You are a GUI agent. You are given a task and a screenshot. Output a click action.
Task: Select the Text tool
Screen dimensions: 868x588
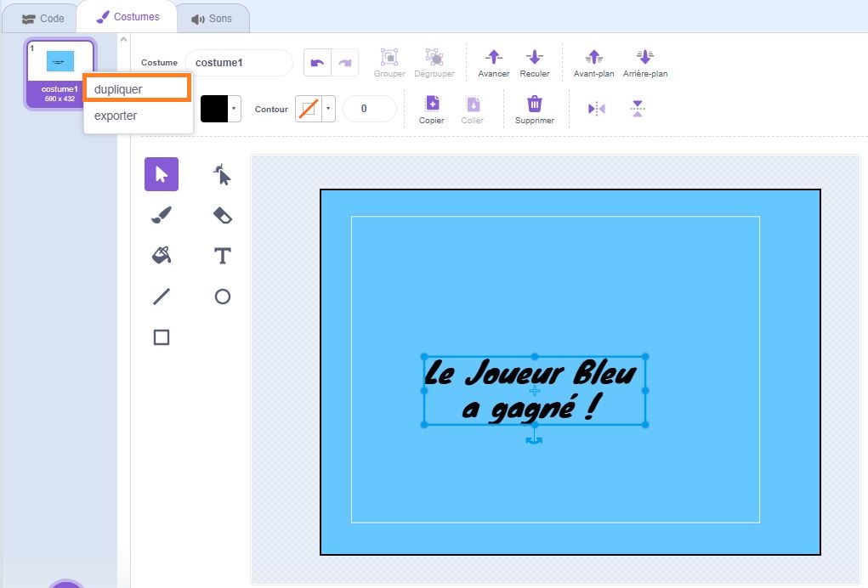pos(222,255)
